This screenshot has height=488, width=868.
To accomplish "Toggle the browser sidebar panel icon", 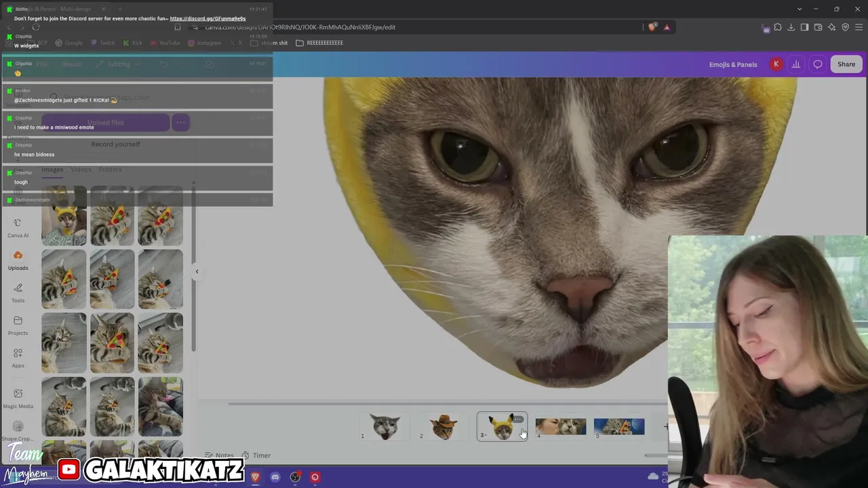I will coord(804,27).
